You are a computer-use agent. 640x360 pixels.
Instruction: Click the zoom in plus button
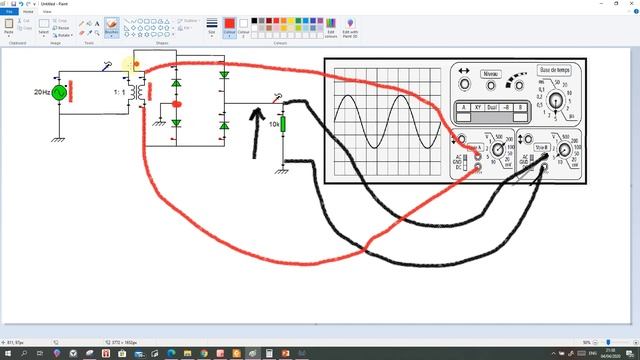pos(636,342)
